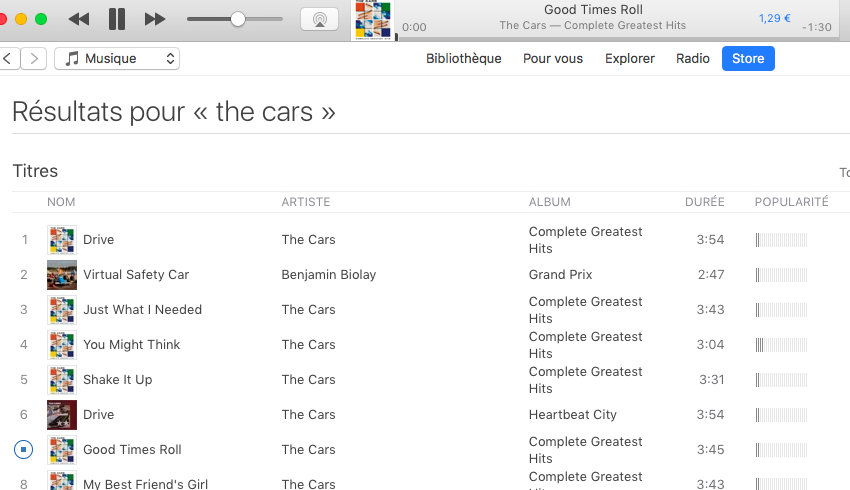Viewport: 850px width, 490px height.
Task: Open the AirPlay output selector
Action: pyautogui.click(x=319, y=19)
